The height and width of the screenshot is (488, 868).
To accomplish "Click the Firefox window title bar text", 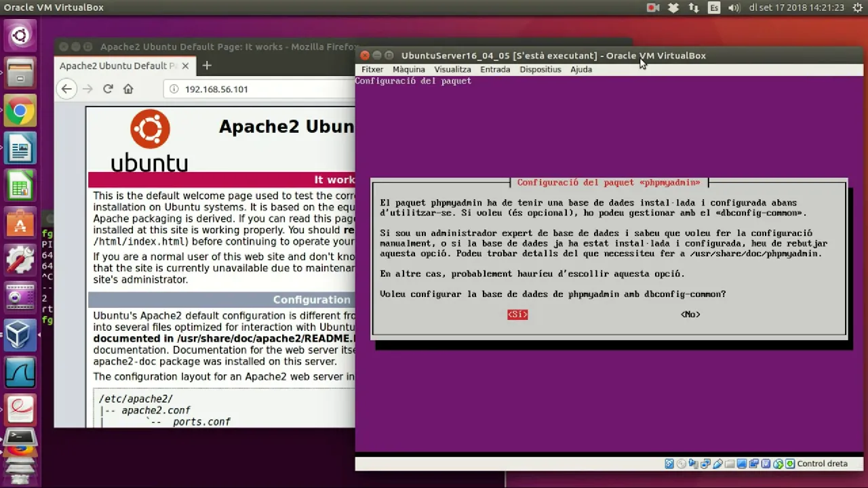I will point(229,47).
